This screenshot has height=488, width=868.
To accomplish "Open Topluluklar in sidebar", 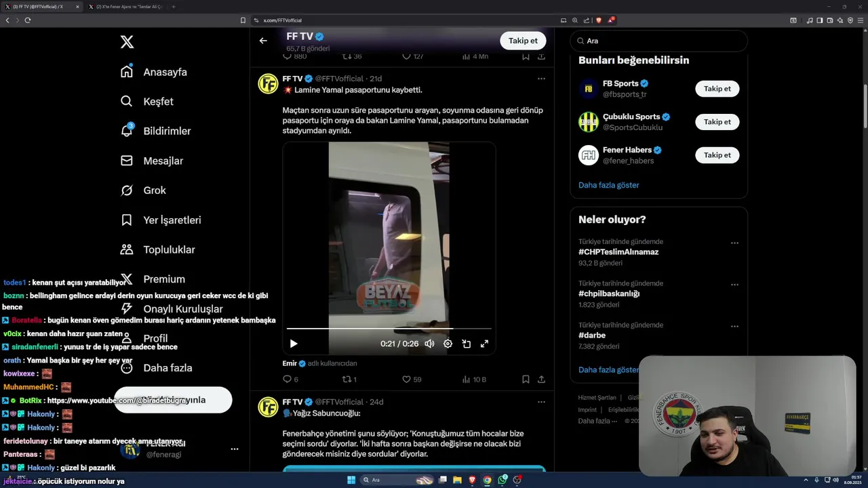I will [157, 249].
